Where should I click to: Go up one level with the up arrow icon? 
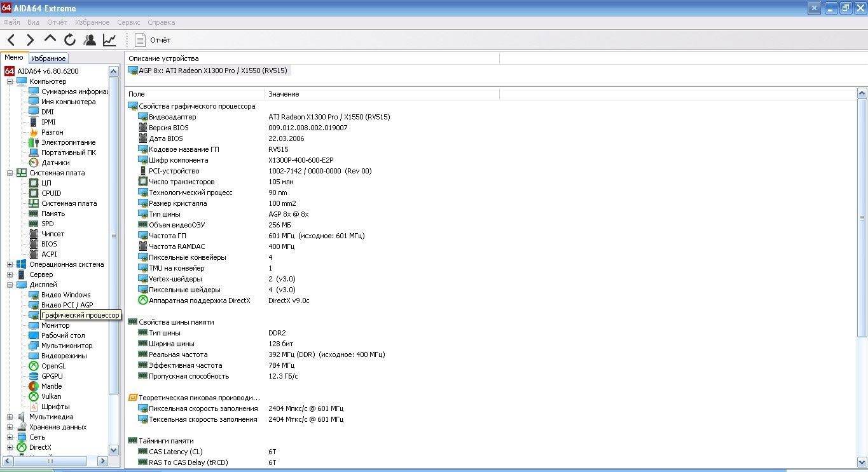coord(50,39)
